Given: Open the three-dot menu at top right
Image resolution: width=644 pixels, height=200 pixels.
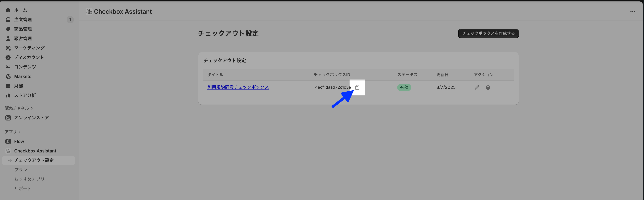Looking at the screenshot, I should click(x=633, y=12).
